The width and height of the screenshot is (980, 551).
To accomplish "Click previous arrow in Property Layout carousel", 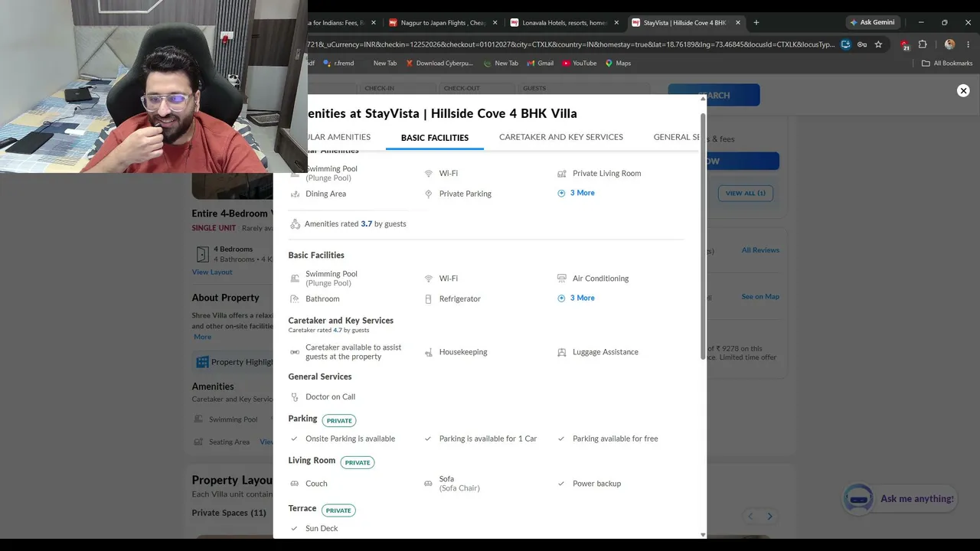I will click(x=750, y=517).
